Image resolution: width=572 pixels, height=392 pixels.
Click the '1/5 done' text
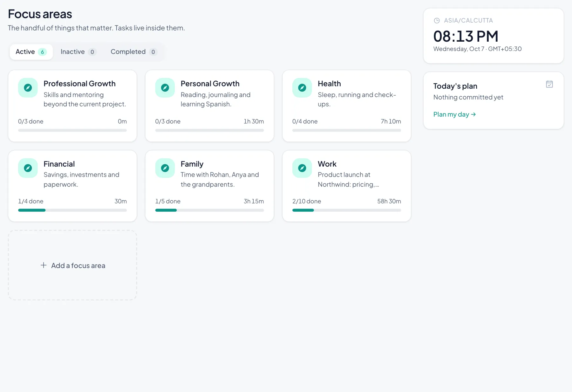(x=168, y=201)
